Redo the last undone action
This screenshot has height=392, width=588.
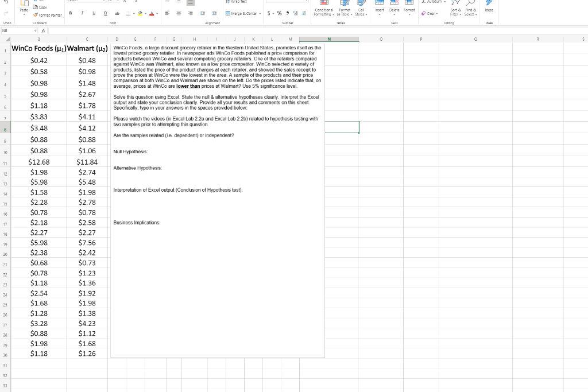click(6, 14)
